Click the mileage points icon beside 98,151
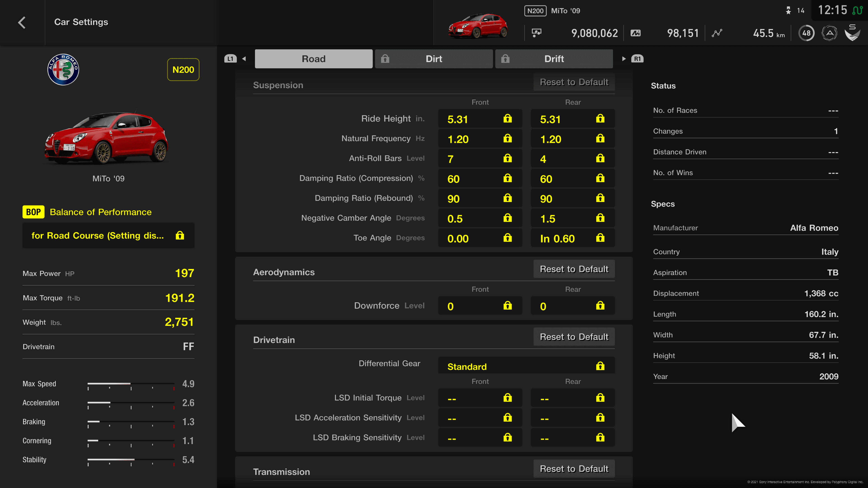Viewport: 868px width, 488px height. (x=635, y=33)
